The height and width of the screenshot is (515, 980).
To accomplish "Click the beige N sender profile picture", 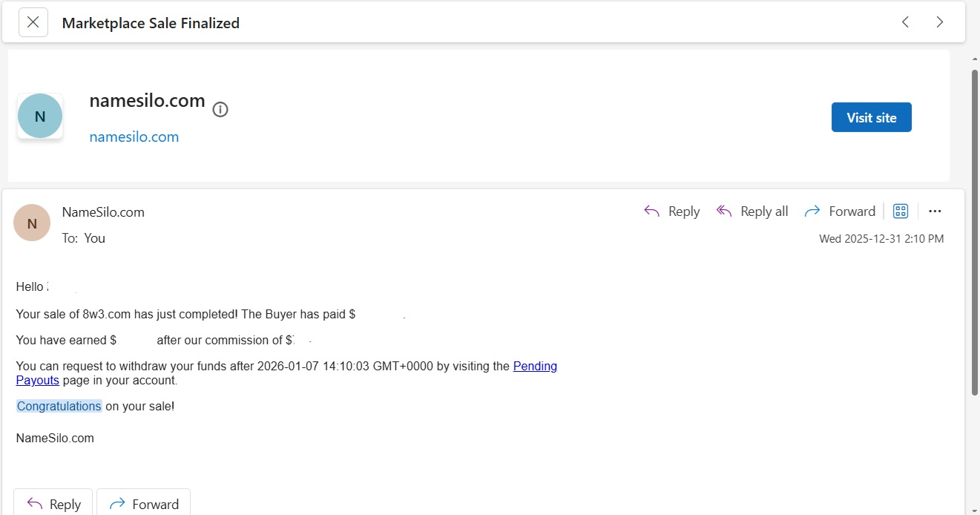I will click(32, 223).
